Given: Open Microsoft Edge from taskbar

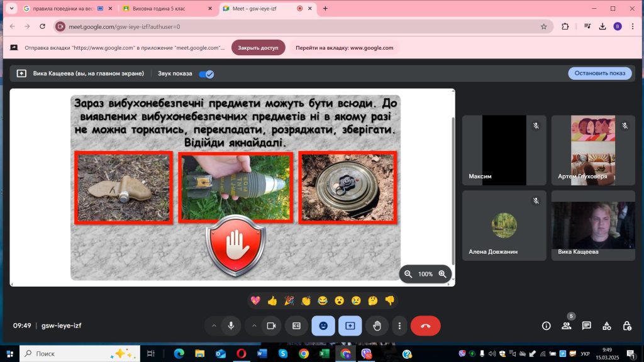Looking at the screenshot, I should coord(179,354).
